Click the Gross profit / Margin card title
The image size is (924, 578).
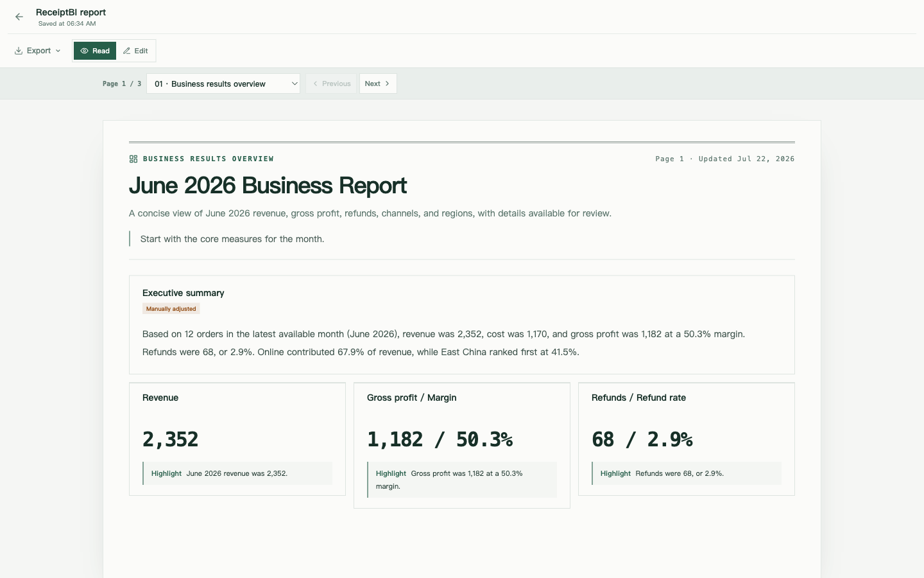pos(411,398)
